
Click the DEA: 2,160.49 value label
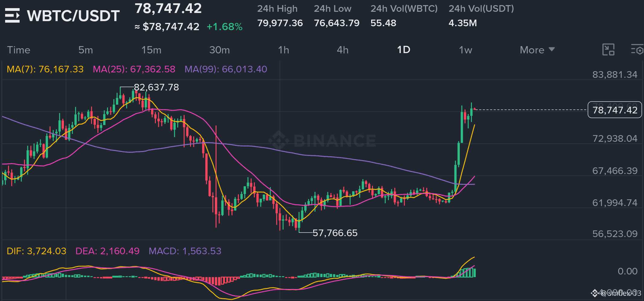107,251
